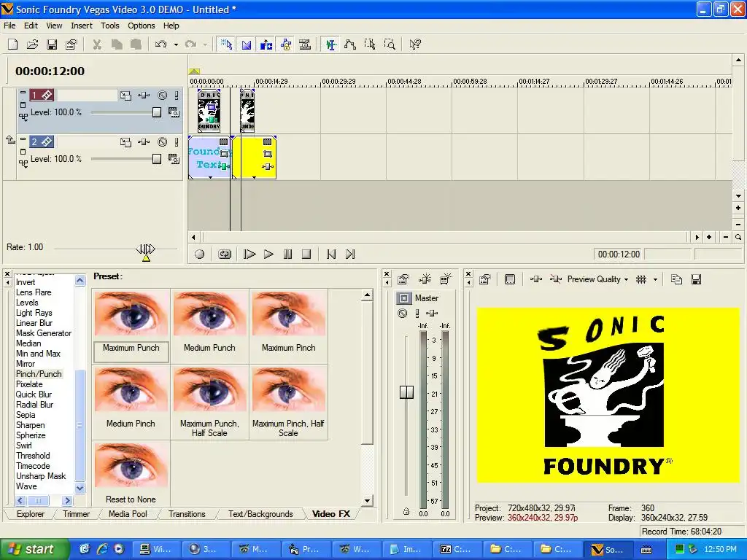Open the Insert menu
This screenshot has height=560, width=747.
(x=82, y=26)
